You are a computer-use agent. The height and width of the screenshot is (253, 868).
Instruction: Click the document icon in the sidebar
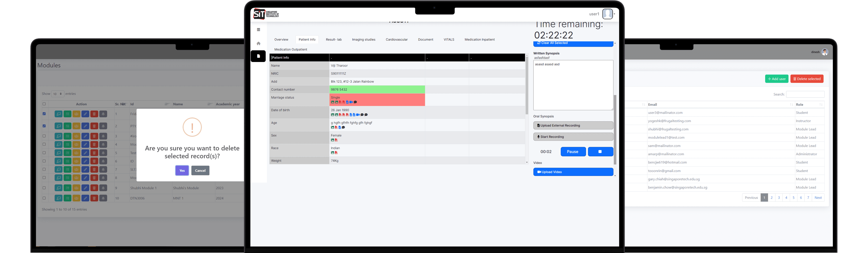[258, 56]
